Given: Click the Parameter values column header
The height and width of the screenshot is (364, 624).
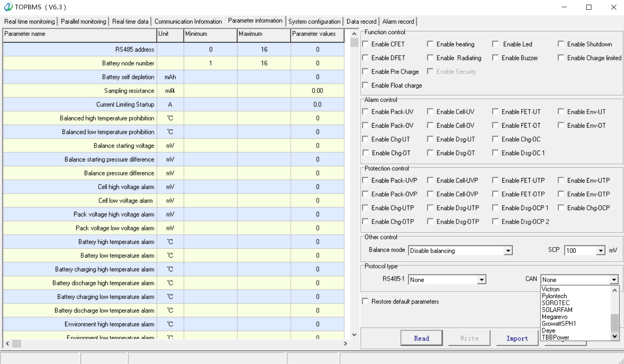Looking at the screenshot, I should point(318,35).
